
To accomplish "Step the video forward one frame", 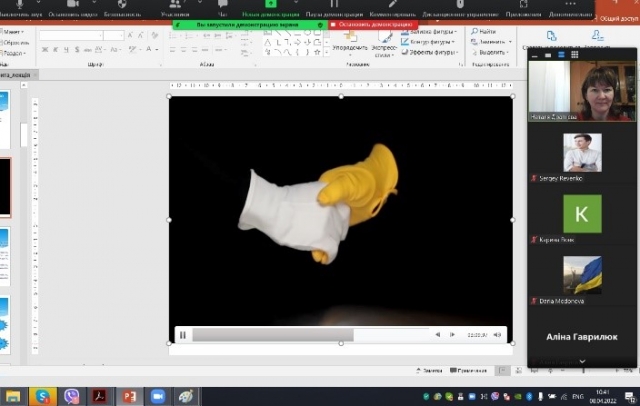I will coord(453,335).
